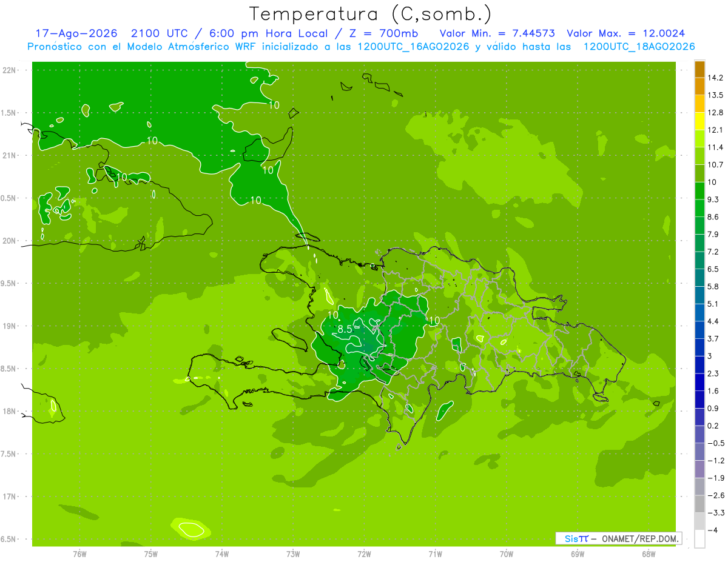Pick the orange swatch between 14.2 and 13.5
This screenshot has height=562, width=728.
(700, 87)
